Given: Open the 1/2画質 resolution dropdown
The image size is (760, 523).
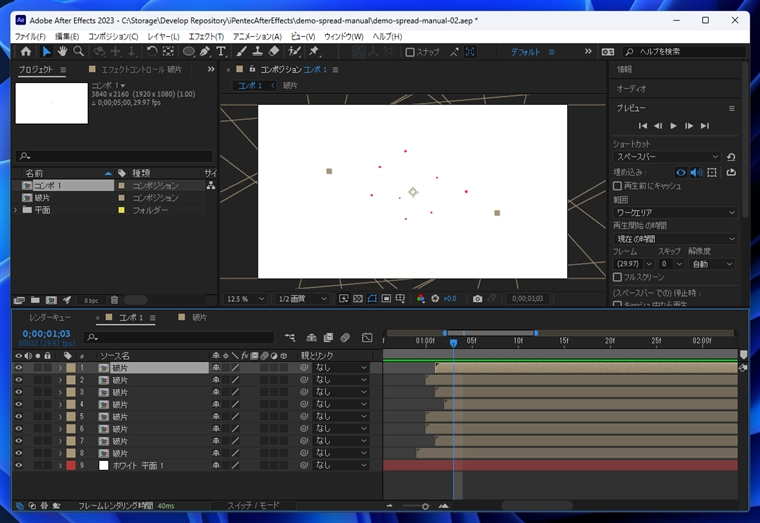Looking at the screenshot, I should point(302,299).
